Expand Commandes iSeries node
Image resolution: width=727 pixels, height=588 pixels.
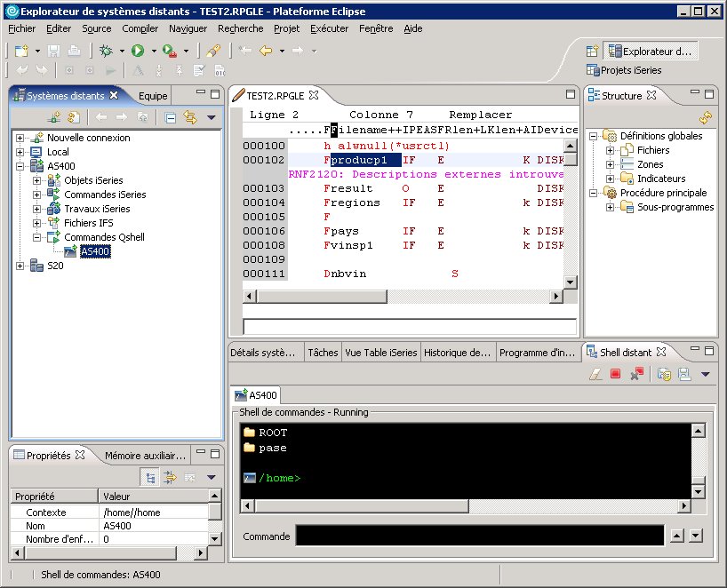[37, 195]
